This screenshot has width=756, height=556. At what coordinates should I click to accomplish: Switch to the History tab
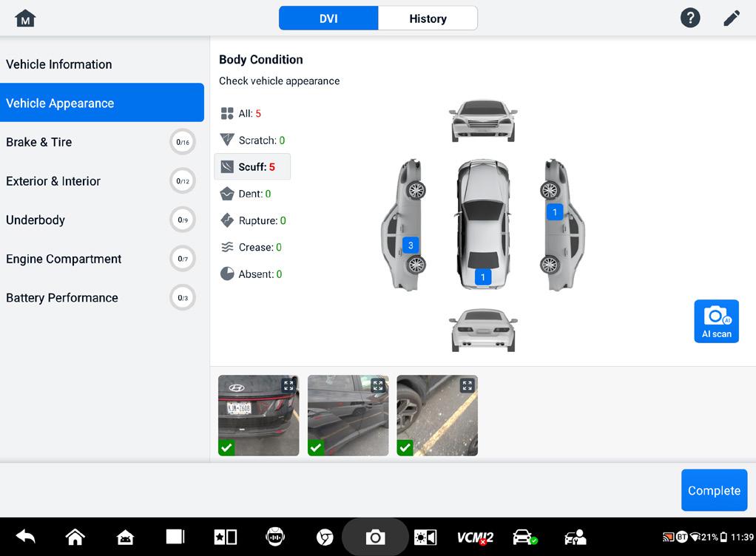pyautogui.click(x=428, y=18)
